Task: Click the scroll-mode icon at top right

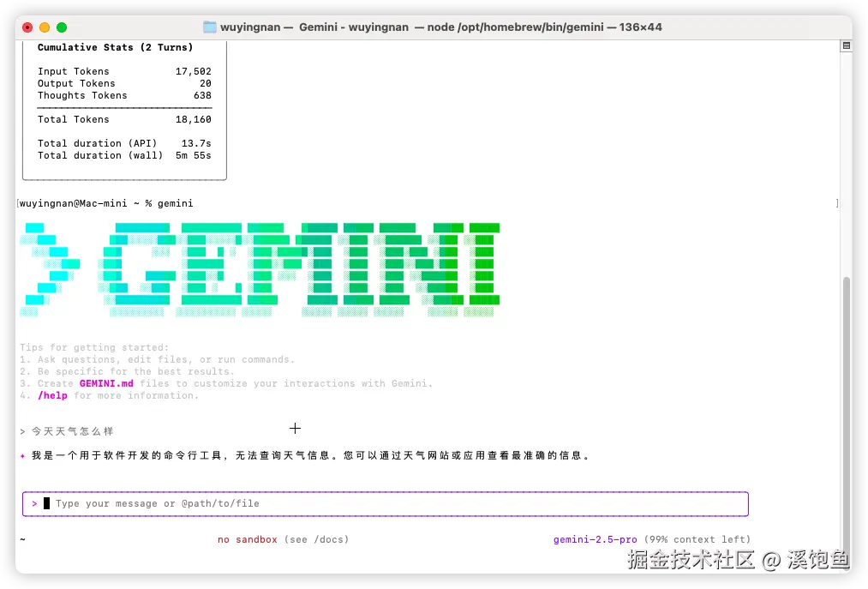Action: pos(846,46)
